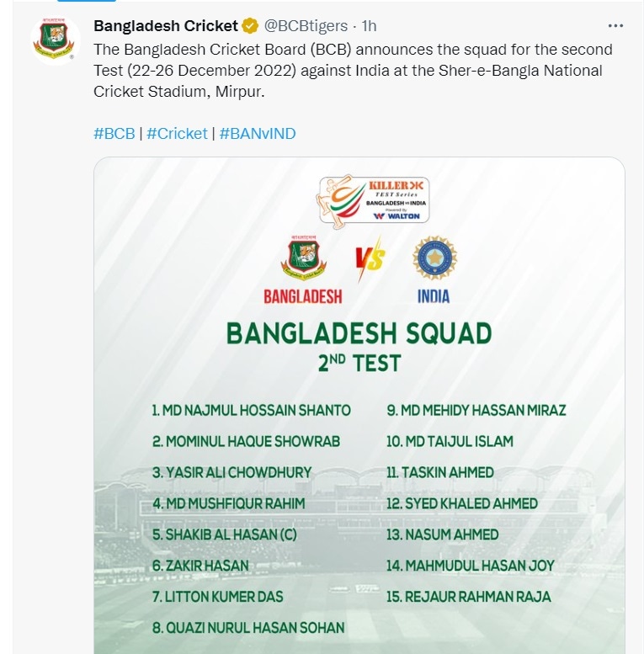644x654 pixels.
Task: Open the @BCBtigers handle link
Action: tap(306, 26)
